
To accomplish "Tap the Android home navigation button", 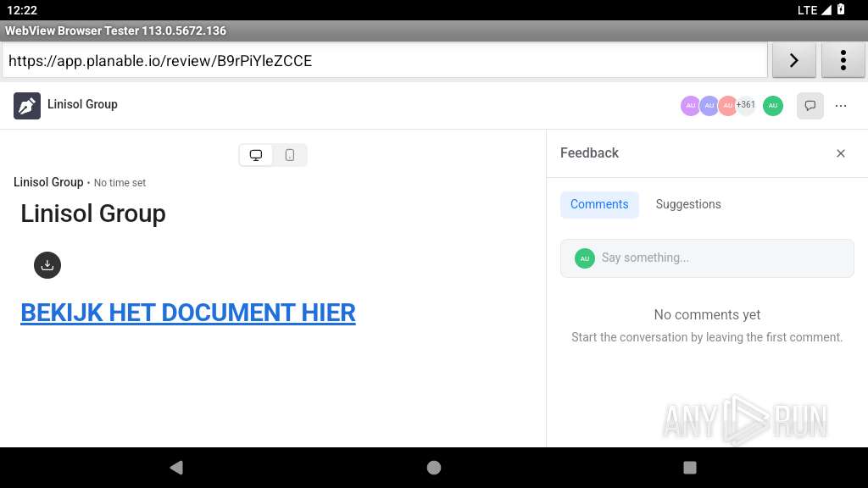I will [x=434, y=468].
